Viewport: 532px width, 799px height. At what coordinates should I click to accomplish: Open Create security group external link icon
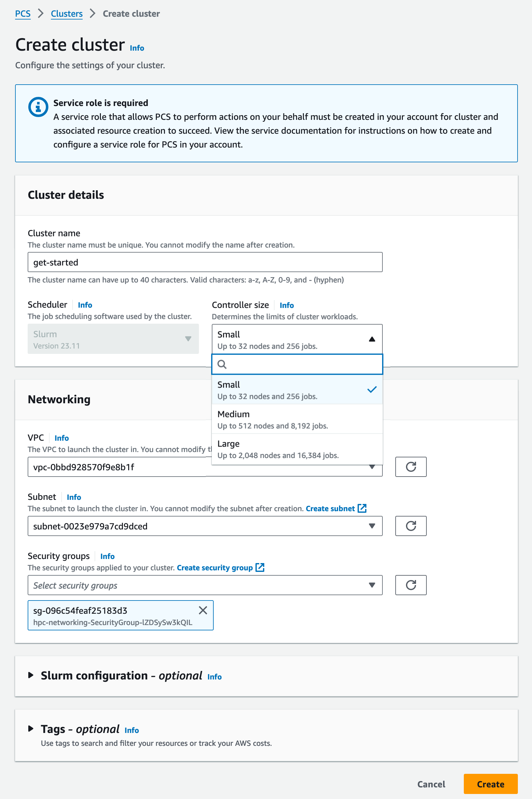(x=260, y=567)
